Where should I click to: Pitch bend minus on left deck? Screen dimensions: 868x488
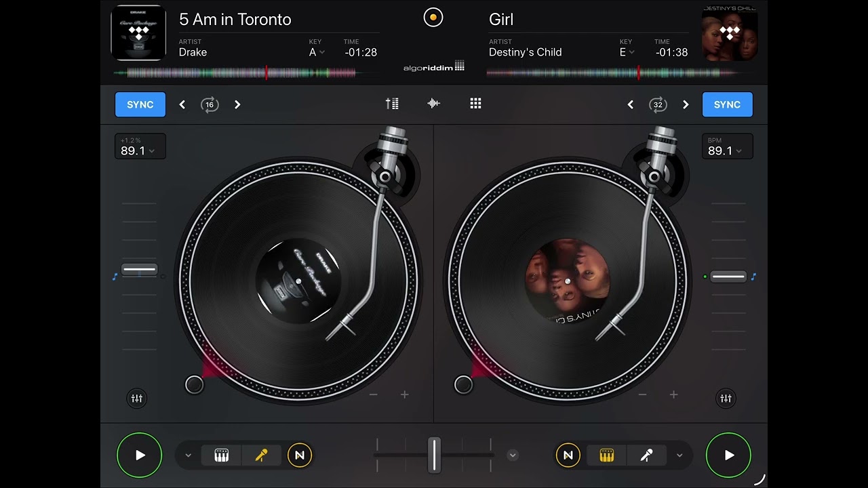coord(374,394)
